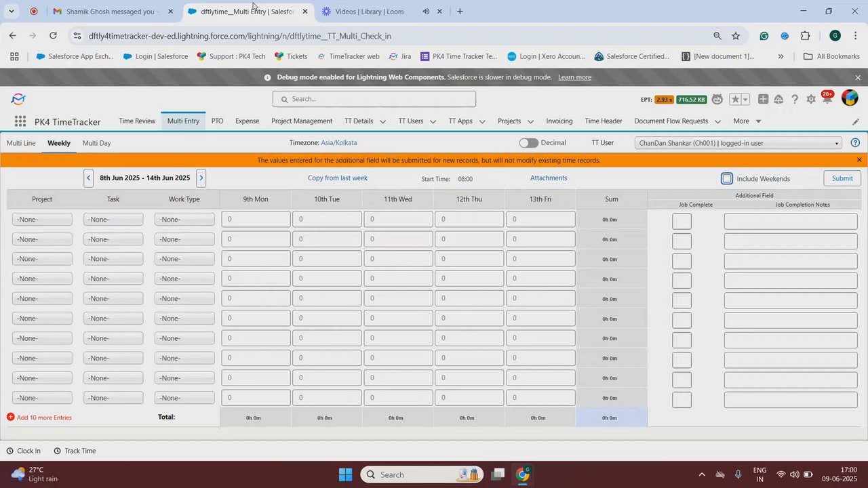Open Chrome Extensions puzzle icon
The width and height of the screenshot is (868, 488).
[806, 36]
